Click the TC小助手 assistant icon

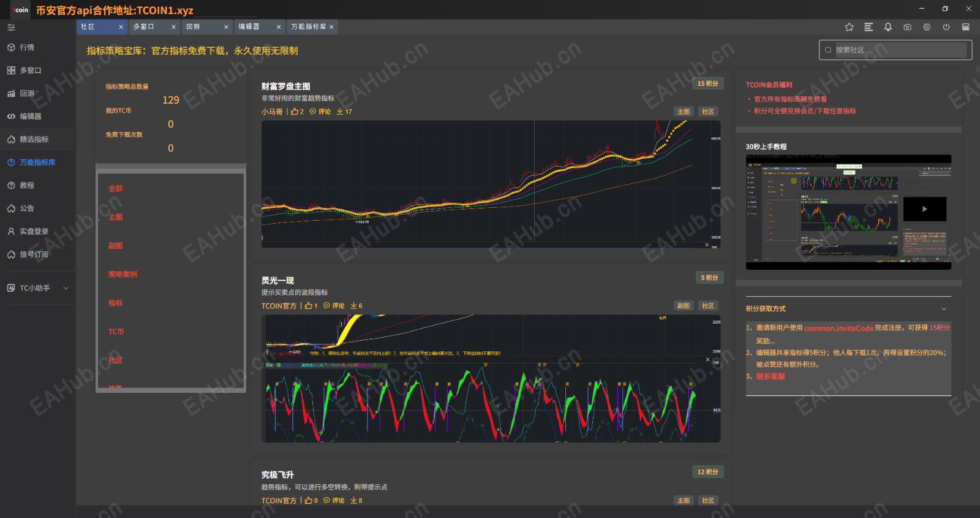[11, 288]
